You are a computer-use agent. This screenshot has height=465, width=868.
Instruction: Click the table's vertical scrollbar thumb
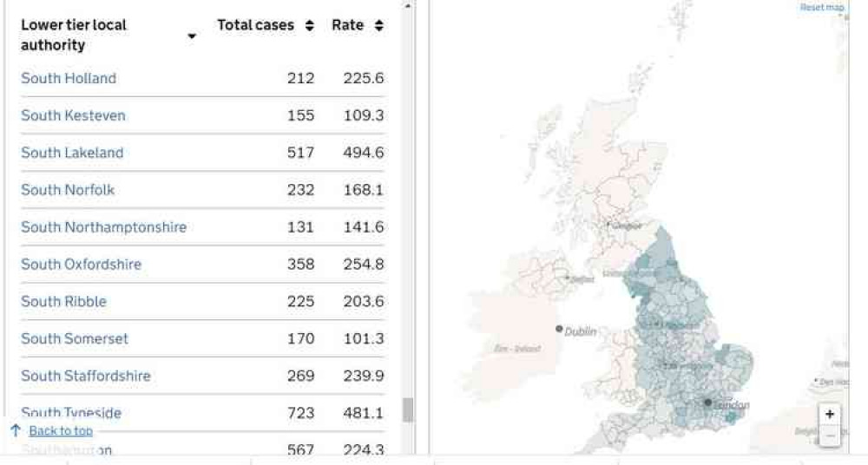[x=408, y=409]
